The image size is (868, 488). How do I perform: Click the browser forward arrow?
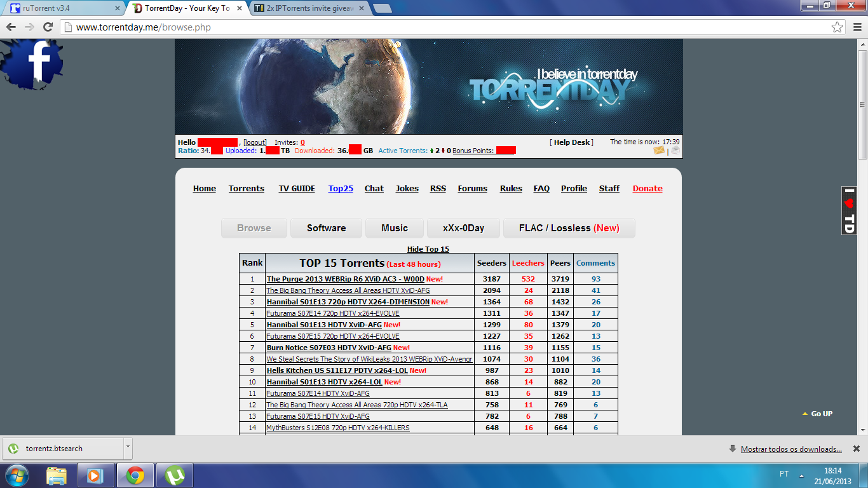[29, 27]
